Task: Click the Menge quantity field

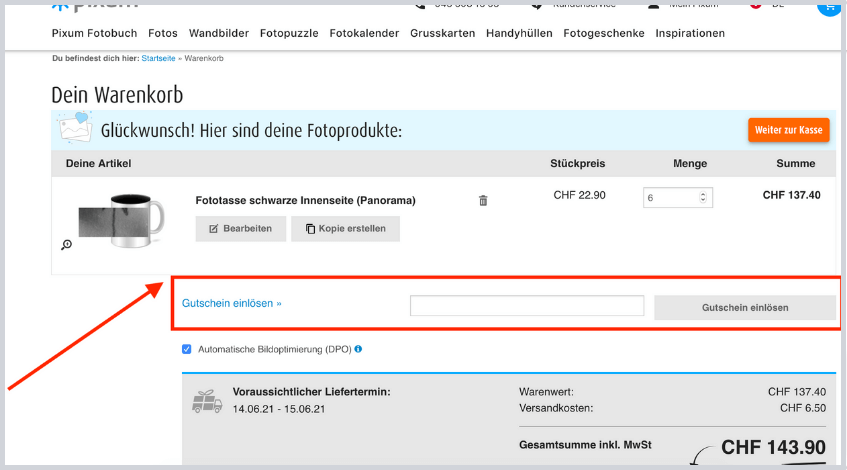Action: 677,198
